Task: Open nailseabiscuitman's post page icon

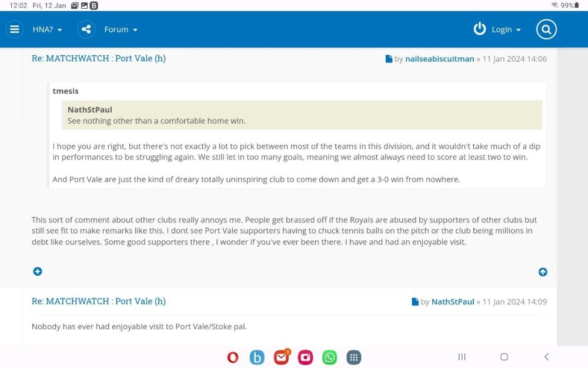Action: (389, 59)
